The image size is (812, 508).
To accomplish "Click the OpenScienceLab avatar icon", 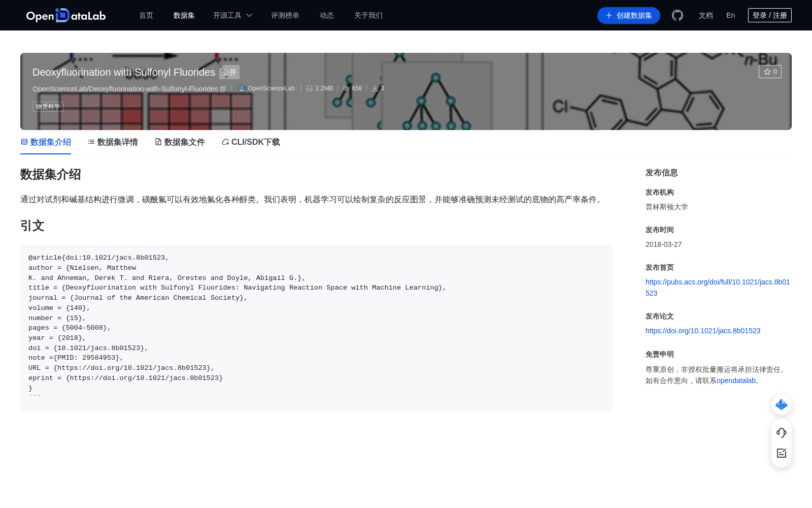I will pyautogui.click(x=242, y=88).
